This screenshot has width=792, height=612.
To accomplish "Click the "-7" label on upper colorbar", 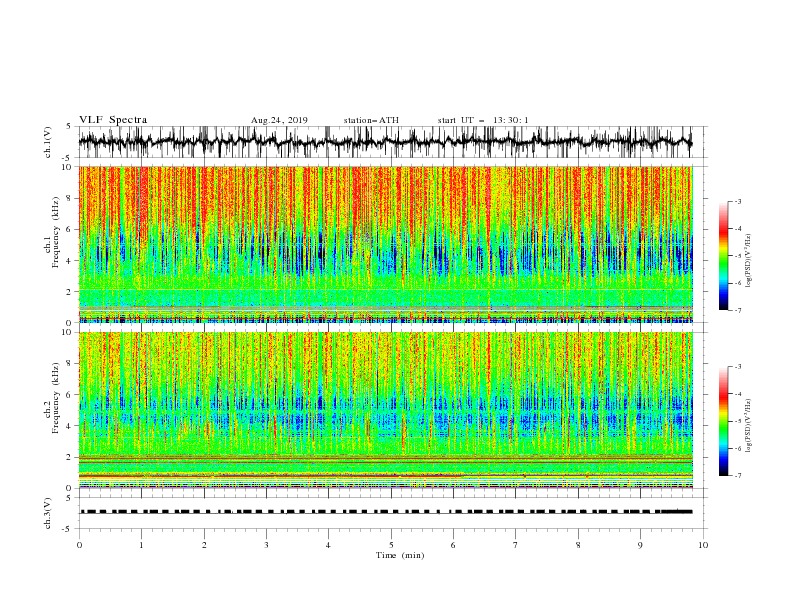I will click(x=738, y=310).
